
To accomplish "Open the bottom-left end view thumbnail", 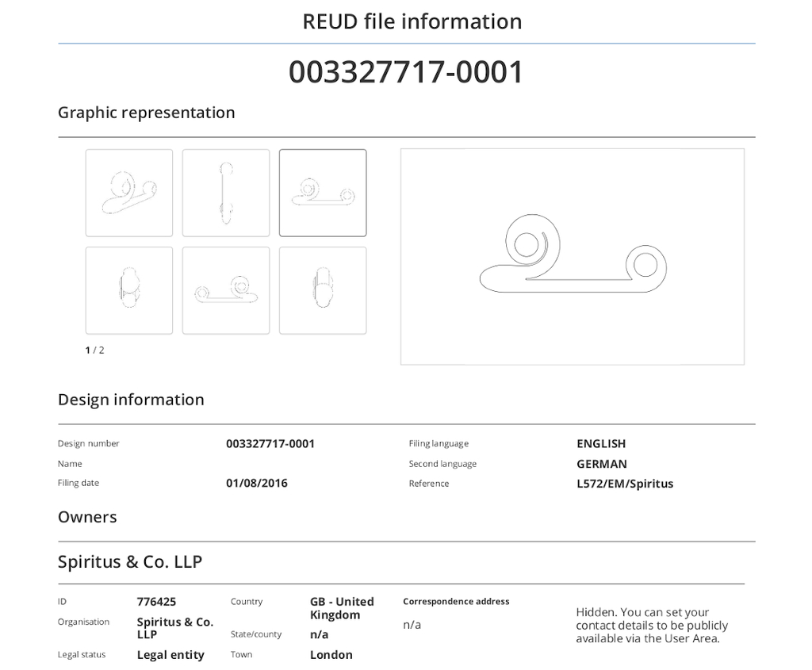I will pos(129,290).
